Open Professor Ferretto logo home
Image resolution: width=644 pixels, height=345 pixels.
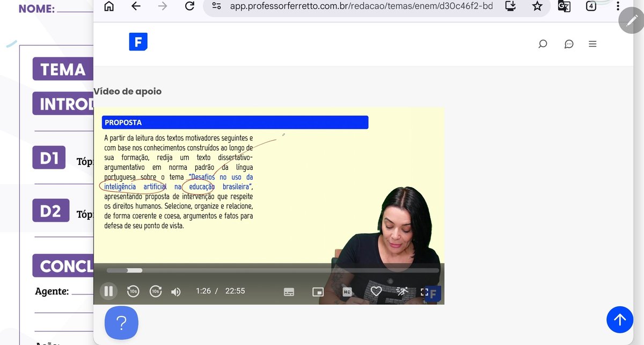(138, 42)
